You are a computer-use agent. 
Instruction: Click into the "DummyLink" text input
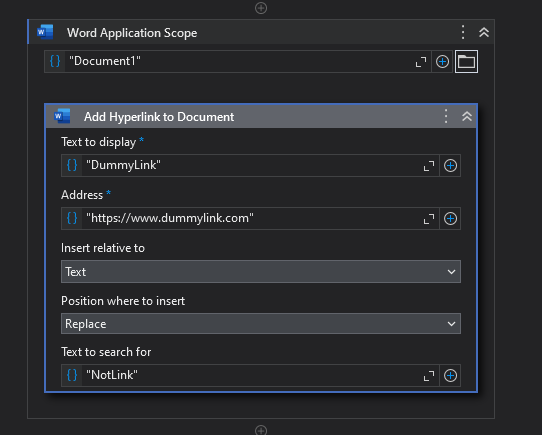point(252,166)
